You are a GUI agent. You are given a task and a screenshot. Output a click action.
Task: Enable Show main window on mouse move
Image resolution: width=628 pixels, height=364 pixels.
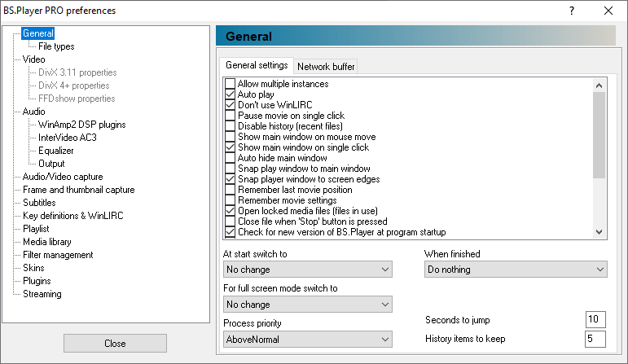[230, 137]
